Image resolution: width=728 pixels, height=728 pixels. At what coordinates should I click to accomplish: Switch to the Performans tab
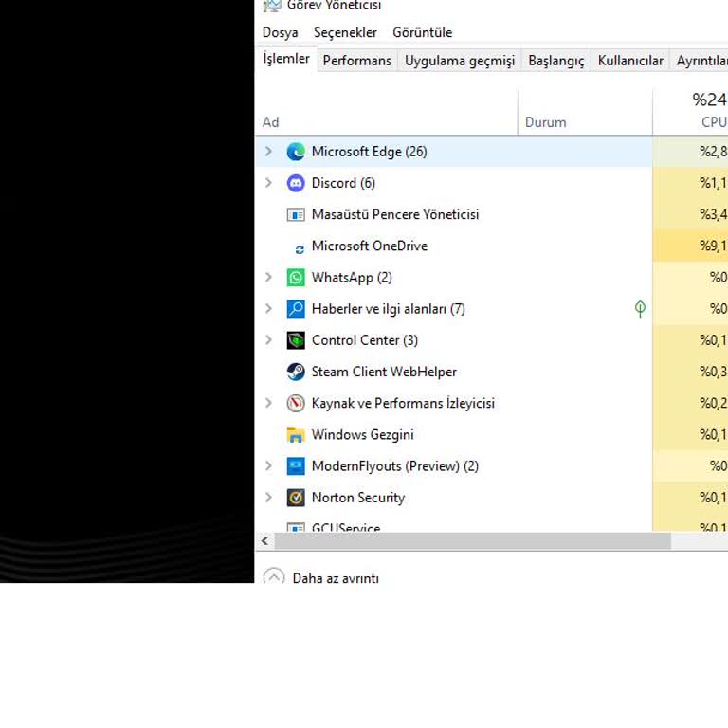[356, 61]
